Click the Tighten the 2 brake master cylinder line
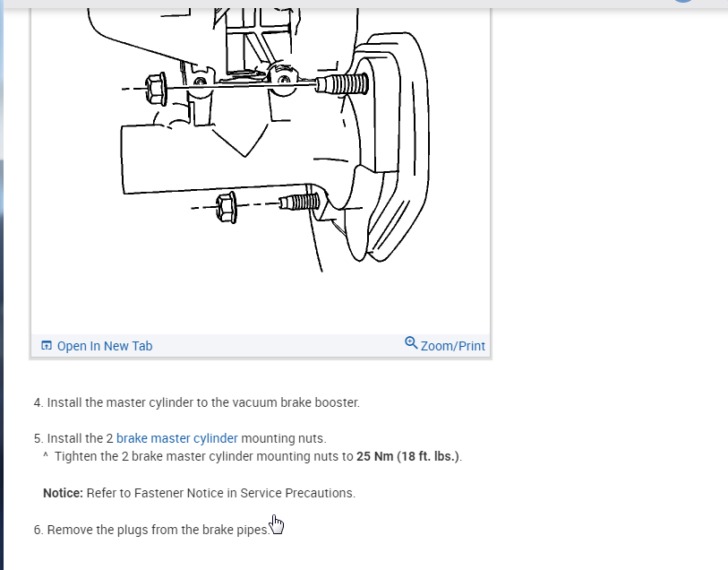 tap(253, 457)
